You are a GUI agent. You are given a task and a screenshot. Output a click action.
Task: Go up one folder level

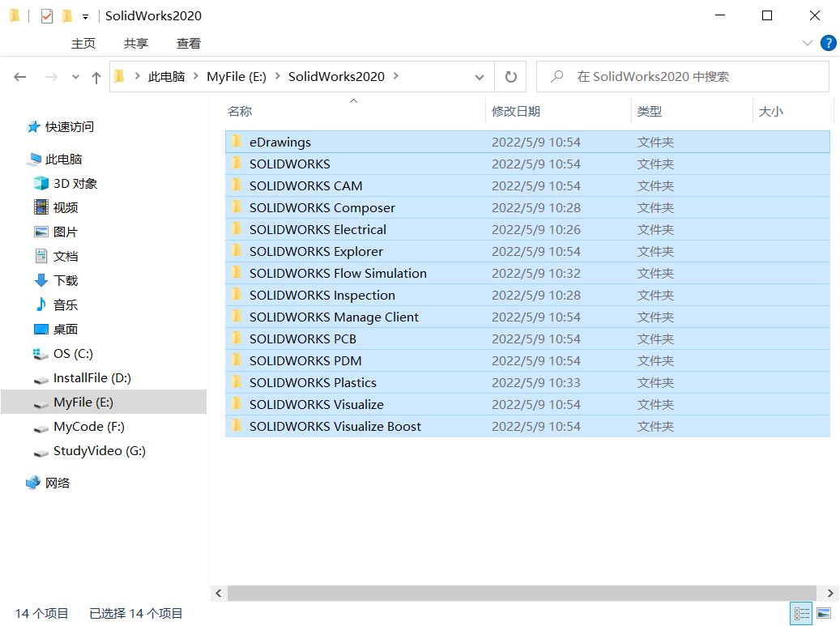pos(96,78)
